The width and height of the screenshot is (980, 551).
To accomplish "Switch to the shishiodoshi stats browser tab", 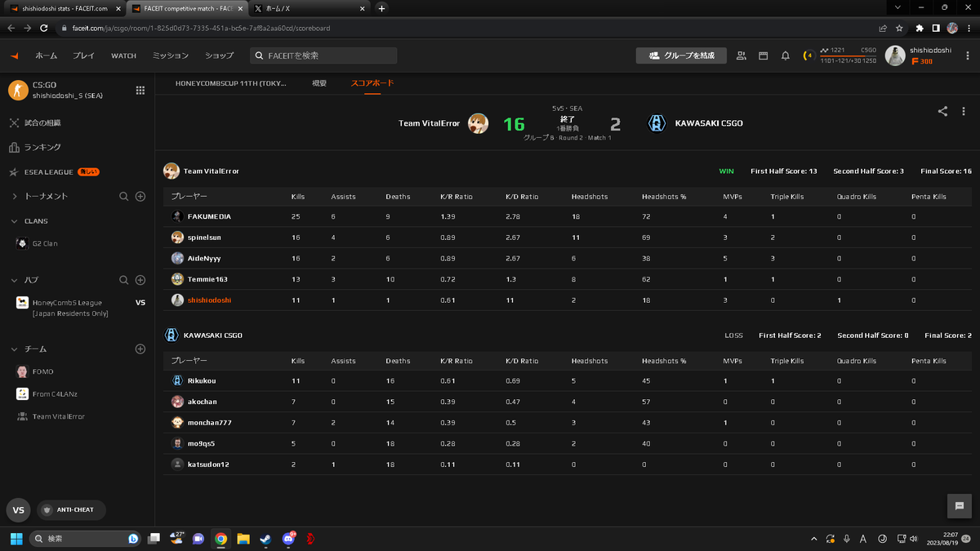I will 64,8.
